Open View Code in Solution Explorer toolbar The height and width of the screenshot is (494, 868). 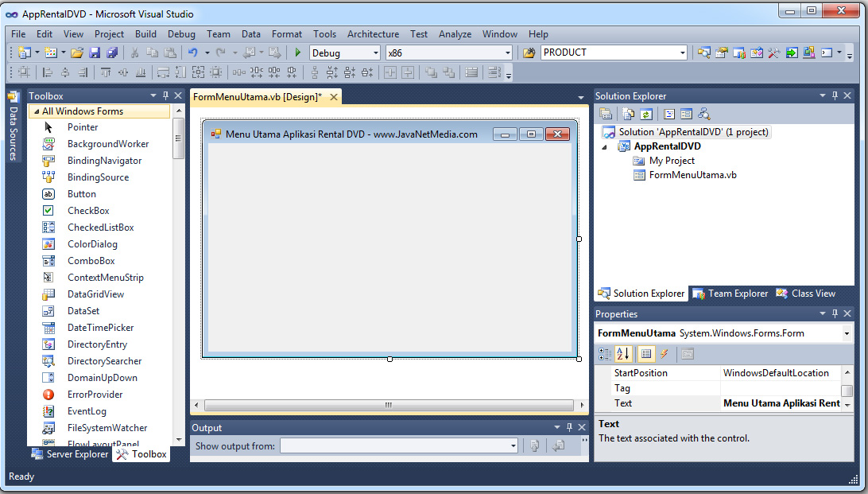pyautogui.click(x=669, y=113)
